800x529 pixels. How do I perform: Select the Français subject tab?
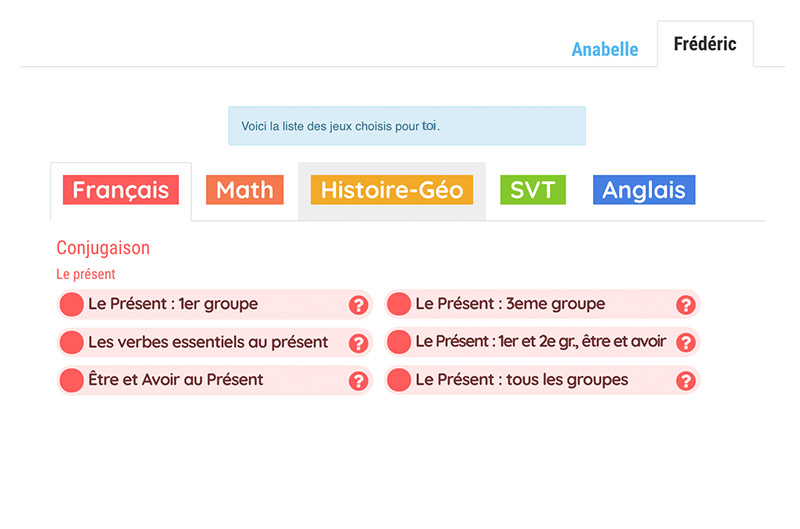tap(121, 190)
